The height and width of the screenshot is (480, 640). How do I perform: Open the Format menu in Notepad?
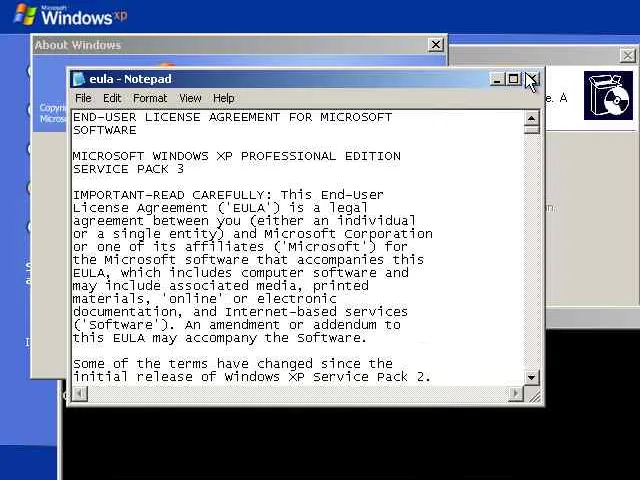[150, 98]
